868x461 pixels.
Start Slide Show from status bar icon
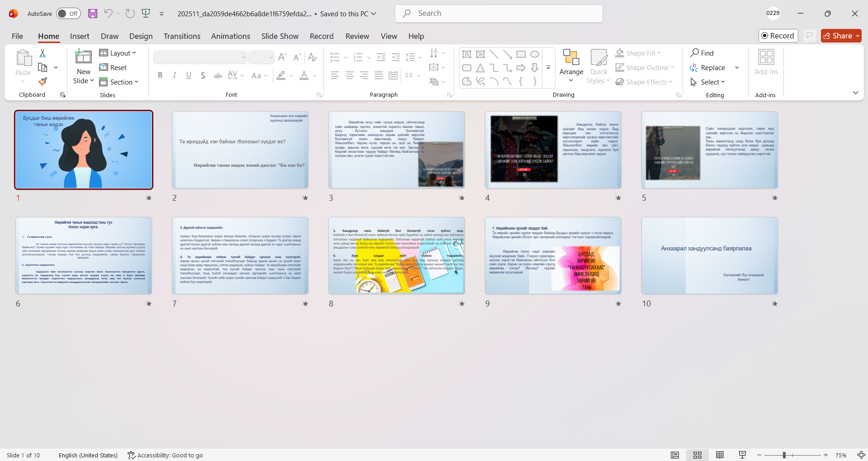click(742, 455)
